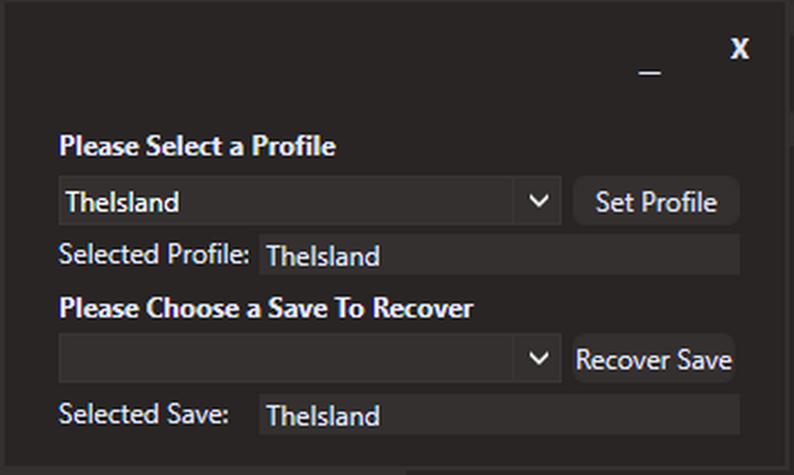Click the underscore minimize icon at top right

[x=650, y=70]
